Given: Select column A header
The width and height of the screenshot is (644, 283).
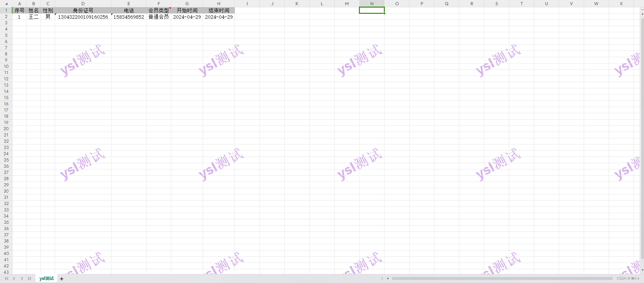Looking at the screenshot, I should [x=19, y=3].
